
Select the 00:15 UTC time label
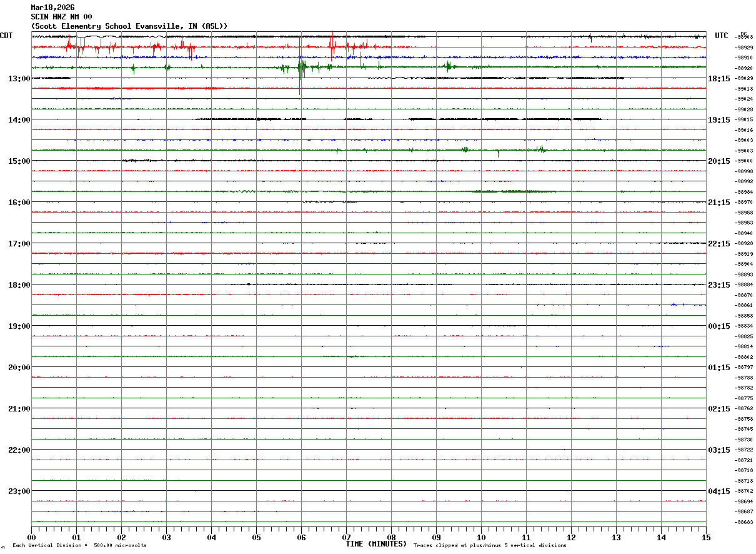[719, 326]
